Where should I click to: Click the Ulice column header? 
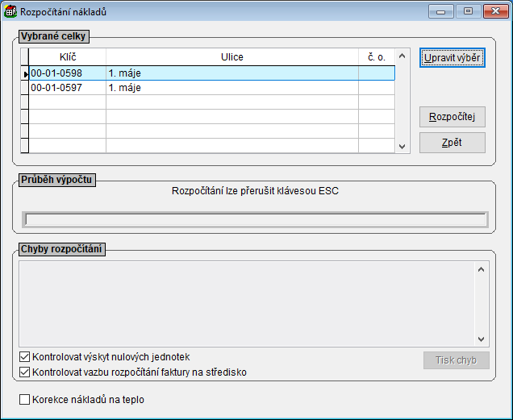pos(232,57)
